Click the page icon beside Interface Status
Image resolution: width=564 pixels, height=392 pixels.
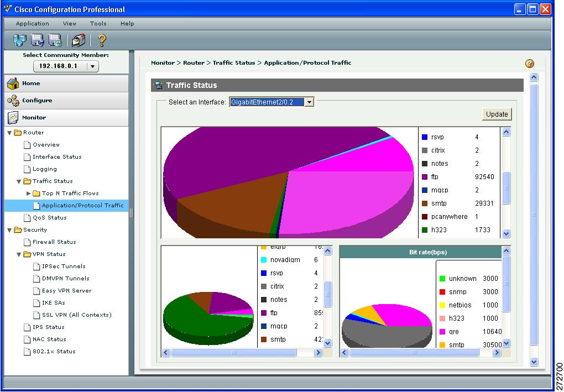(x=27, y=157)
